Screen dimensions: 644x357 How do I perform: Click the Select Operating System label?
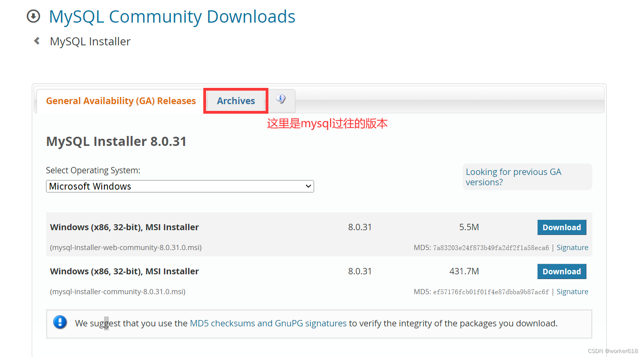(93, 171)
